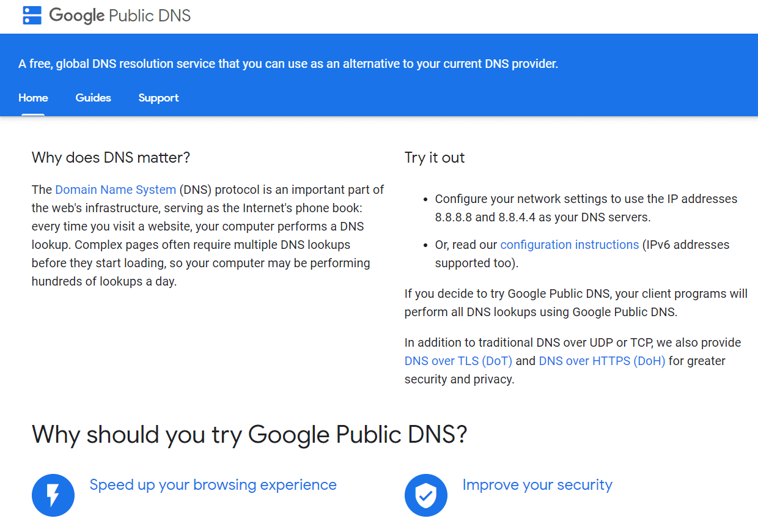The width and height of the screenshot is (758, 532).
Task: Click the shield checkmark security icon
Action: (x=426, y=495)
